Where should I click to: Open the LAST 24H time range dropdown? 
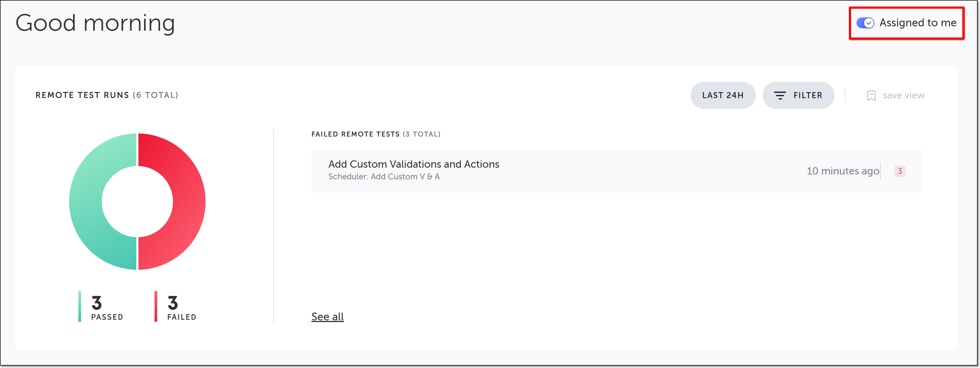point(722,95)
